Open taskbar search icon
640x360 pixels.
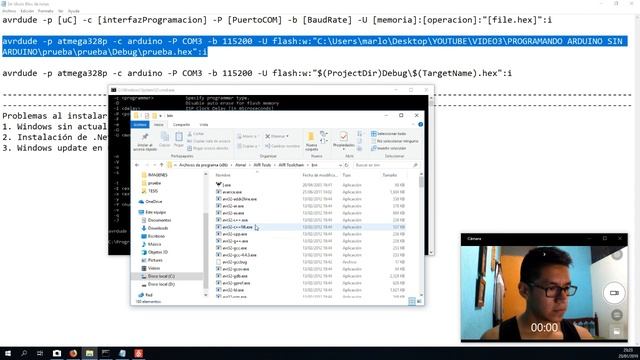(x=24, y=353)
